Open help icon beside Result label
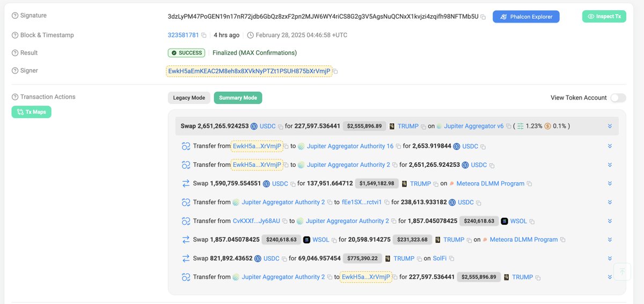Image resolution: width=644 pixels, height=304 pixels. click(15, 53)
